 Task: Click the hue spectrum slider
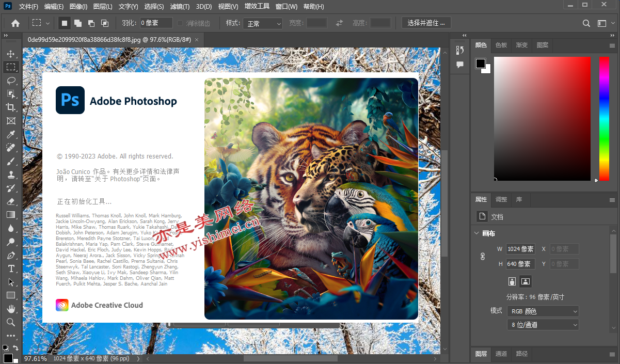pos(604,118)
